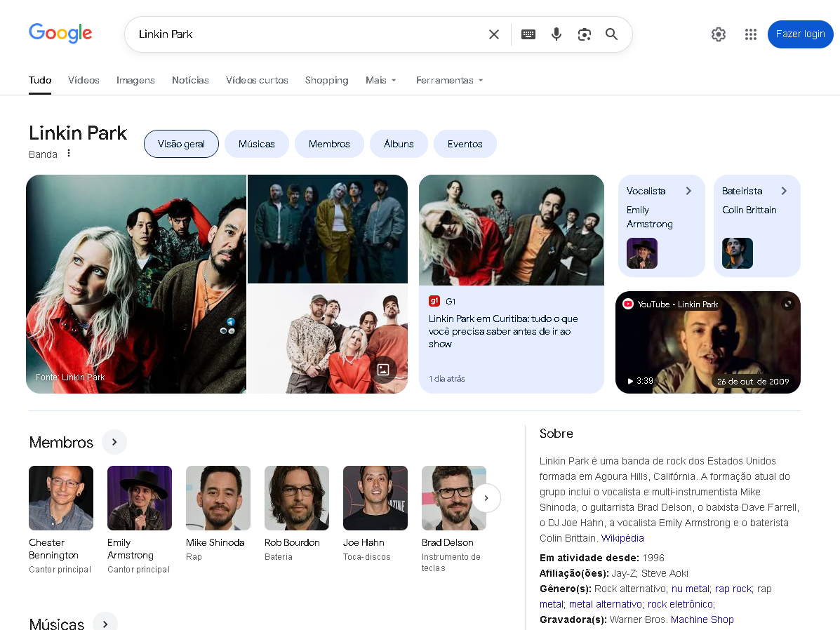Select the Visão geral chip
Screen dimensions: 840x630
[181, 144]
